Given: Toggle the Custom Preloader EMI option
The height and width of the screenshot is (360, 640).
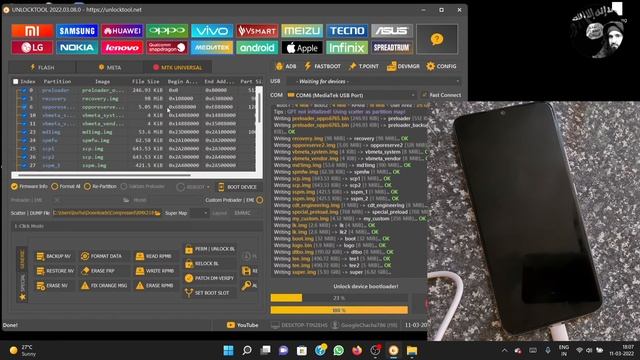Looking at the screenshot, I should pyautogui.click(x=260, y=200).
